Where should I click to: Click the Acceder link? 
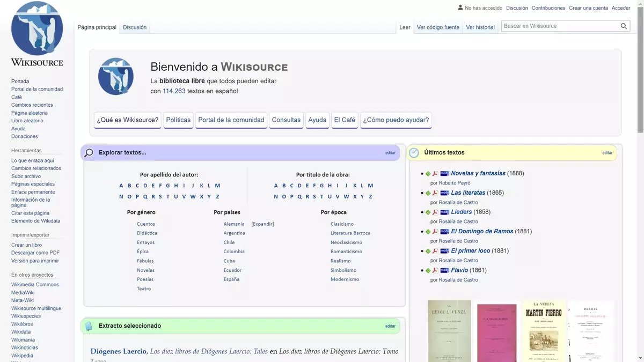click(621, 8)
